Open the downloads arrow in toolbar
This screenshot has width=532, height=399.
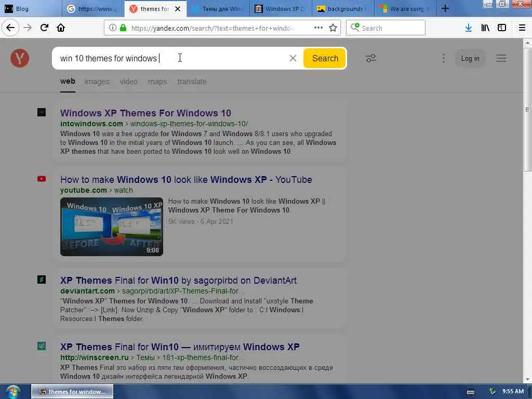pyautogui.click(x=469, y=28)
